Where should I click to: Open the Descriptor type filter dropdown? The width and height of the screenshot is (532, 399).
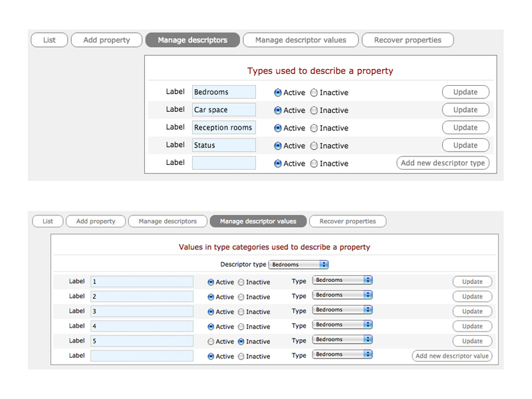[298, 265]
